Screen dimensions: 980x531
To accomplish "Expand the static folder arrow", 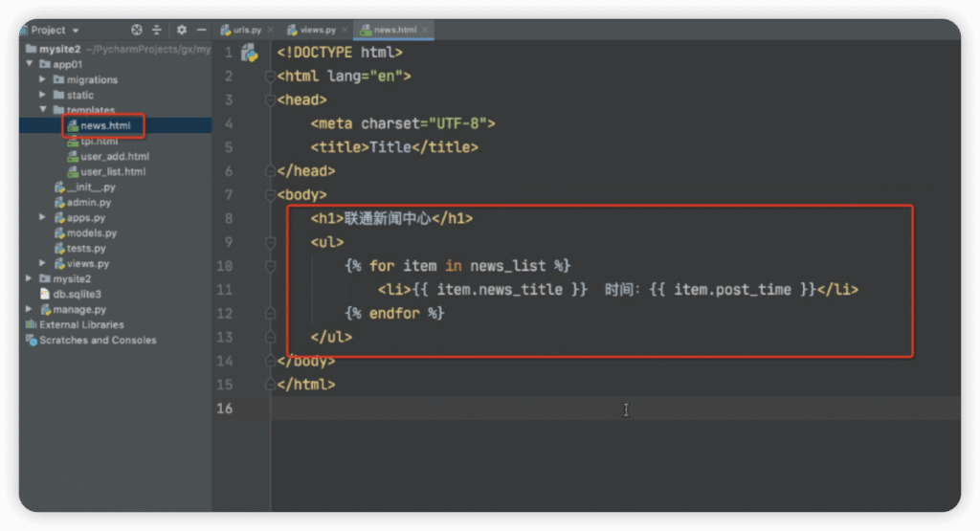I will 43,96.
